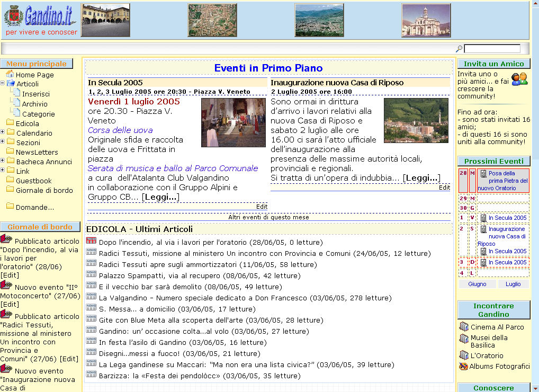Click the Home Page house icon
539x392 pixels.
tap(10, 74)
